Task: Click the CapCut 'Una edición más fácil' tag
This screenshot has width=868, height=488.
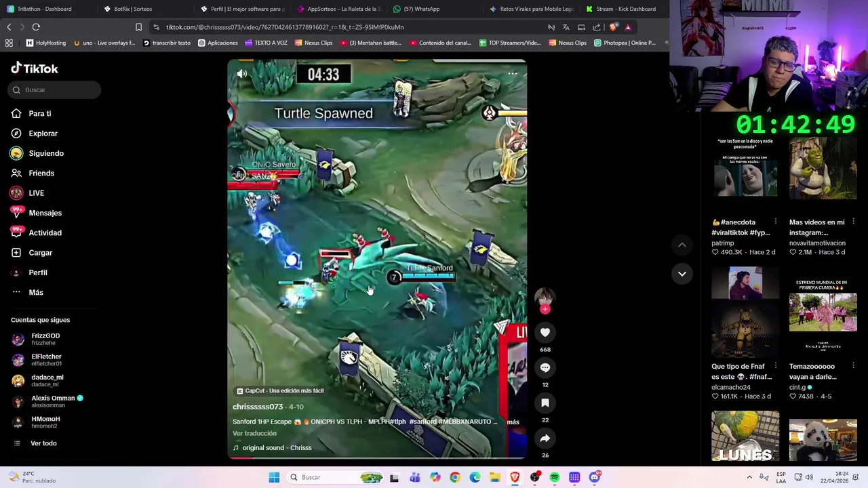Action: 280,391
